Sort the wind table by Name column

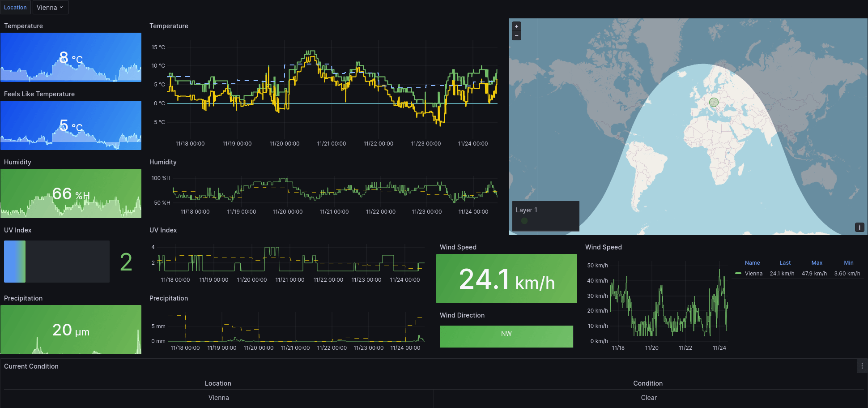pyautogui.click(x=752, y=262)
